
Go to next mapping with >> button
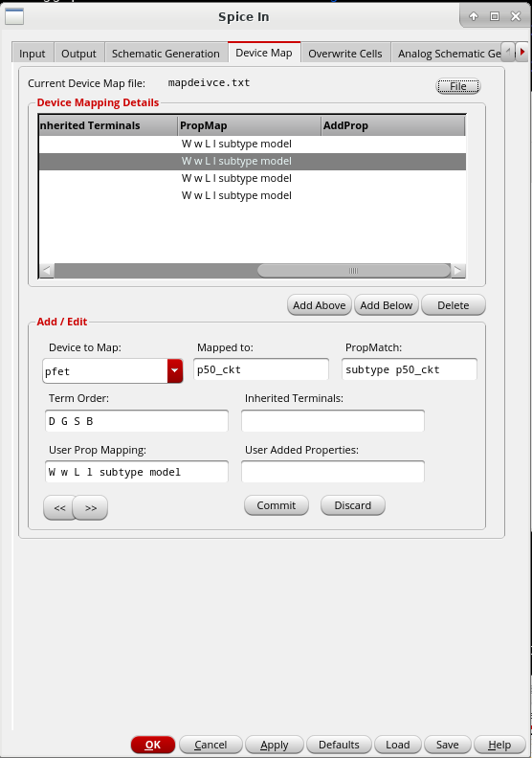91,508
